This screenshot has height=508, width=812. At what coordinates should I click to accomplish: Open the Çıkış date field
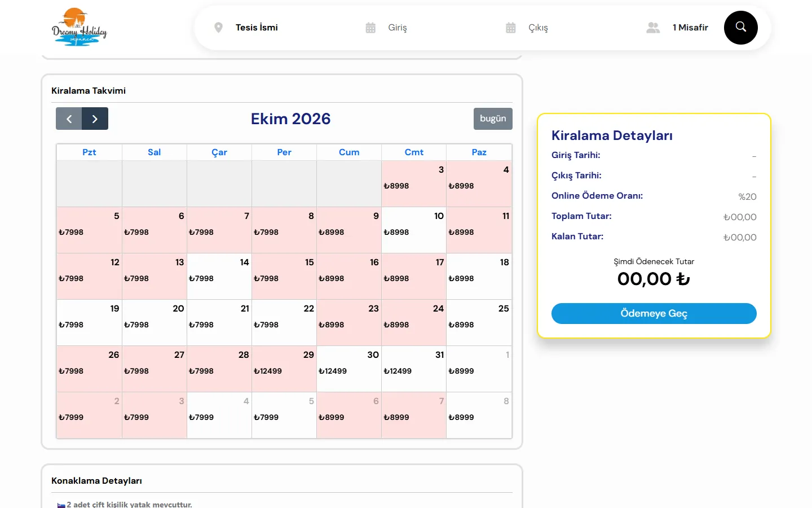(538, 28)
